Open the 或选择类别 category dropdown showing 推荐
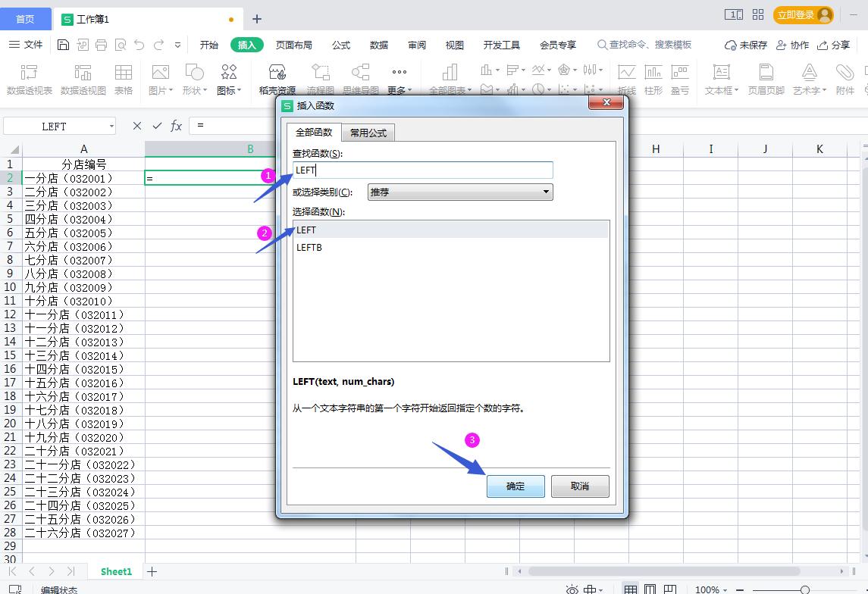 click(460, 192)
